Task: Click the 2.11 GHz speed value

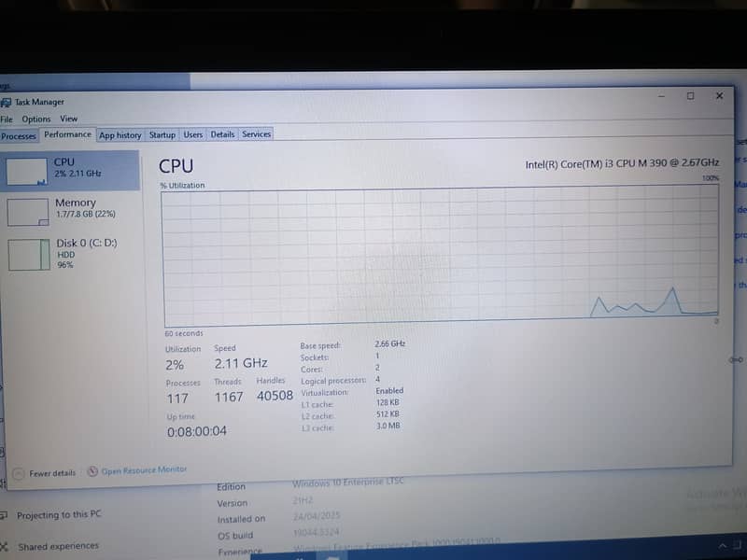Action: click(x=241, y=363)
